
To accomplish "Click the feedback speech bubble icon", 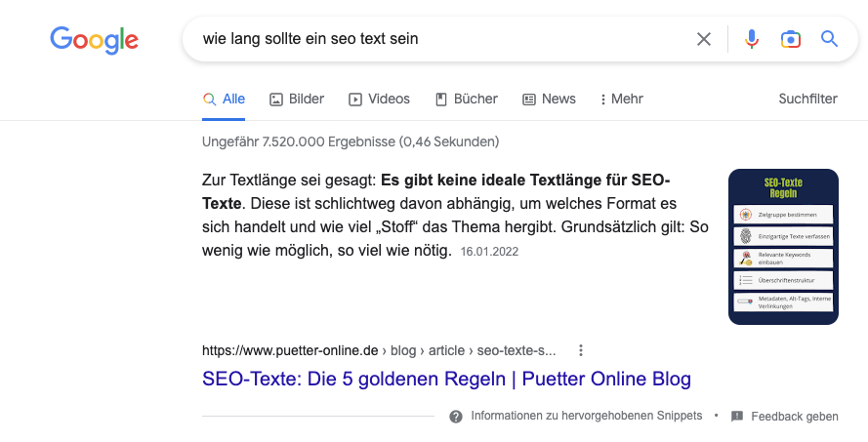I will (737, 417).
